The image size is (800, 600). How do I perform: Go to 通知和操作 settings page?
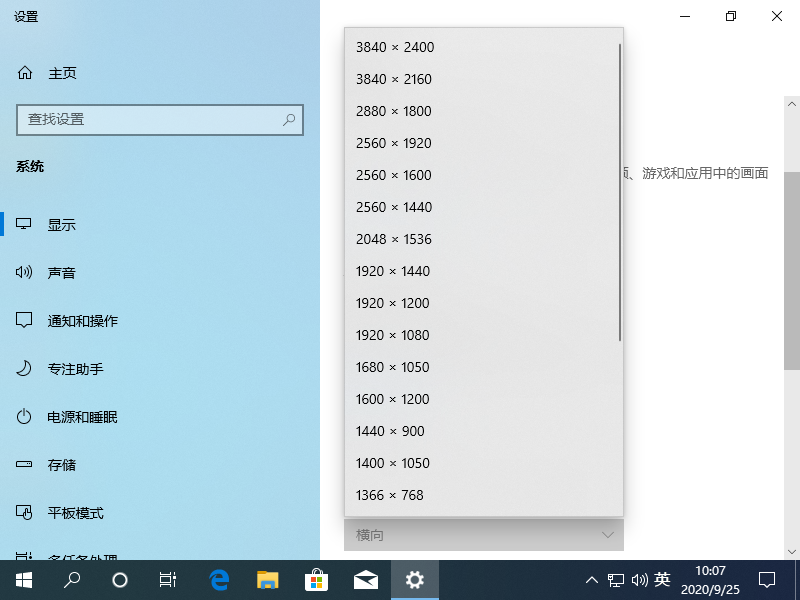coord(83,321)
